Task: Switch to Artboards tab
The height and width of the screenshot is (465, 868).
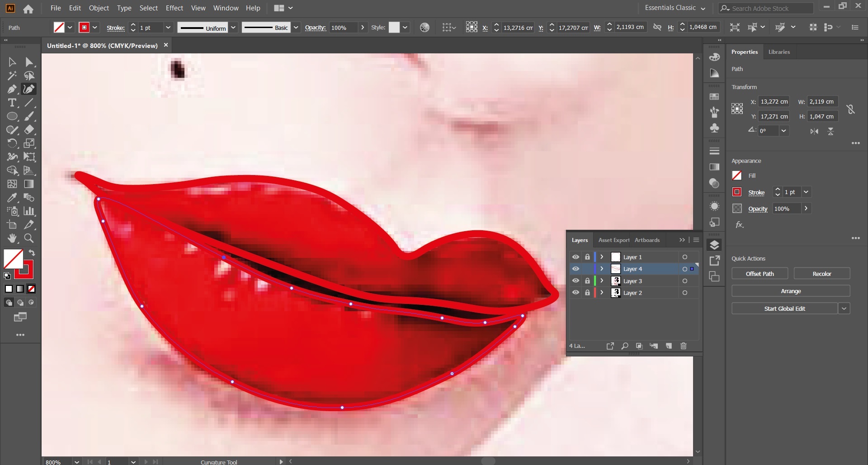Action: [x=647, y=240]
